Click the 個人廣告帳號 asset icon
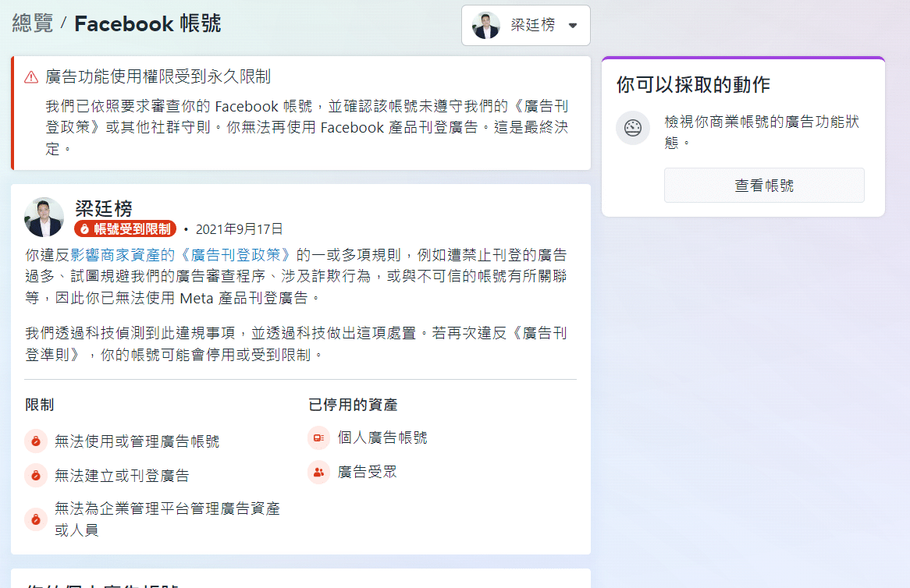This screenshot has height=588, width=910. (318, 438)
